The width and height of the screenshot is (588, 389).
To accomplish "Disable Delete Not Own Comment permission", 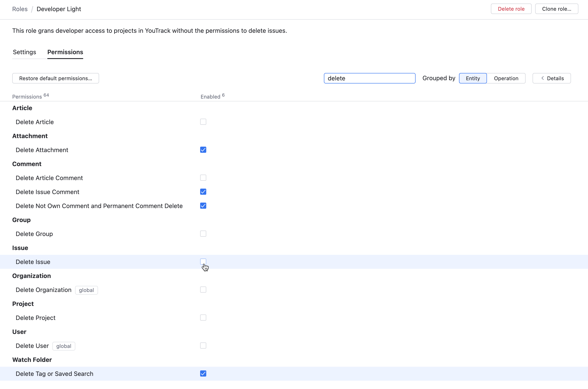I will click(x=203, y=205).
